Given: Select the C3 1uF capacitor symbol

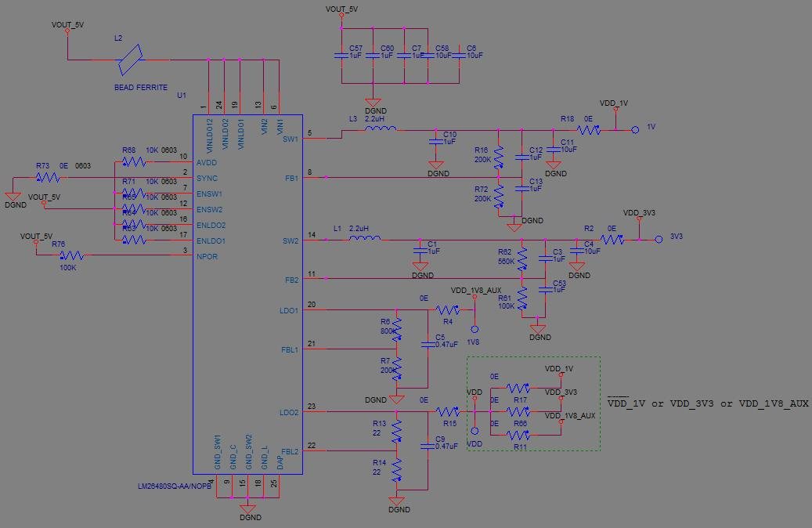Looking at the screenshot, I should (545, 259).
